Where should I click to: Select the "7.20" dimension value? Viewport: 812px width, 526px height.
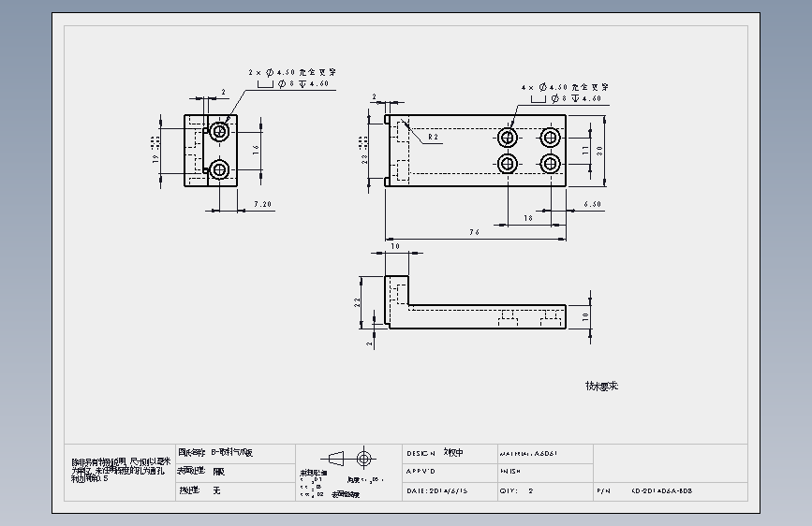262,204
